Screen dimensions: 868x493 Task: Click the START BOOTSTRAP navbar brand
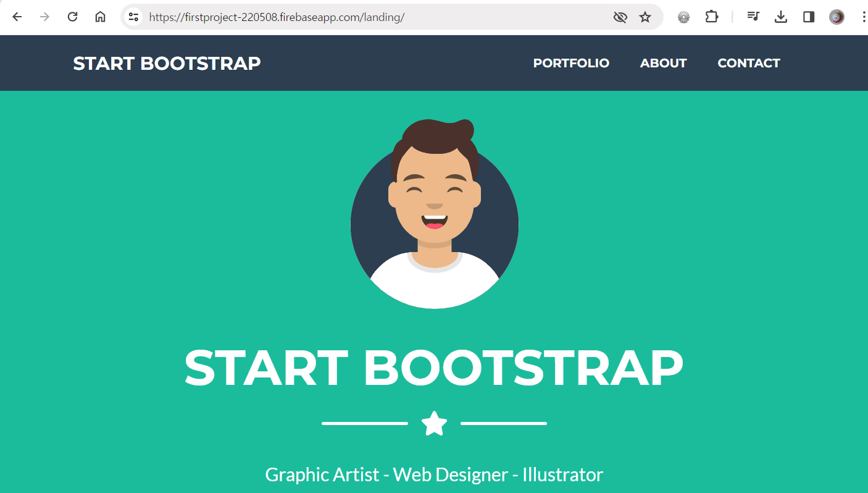(x=167, y=63)
